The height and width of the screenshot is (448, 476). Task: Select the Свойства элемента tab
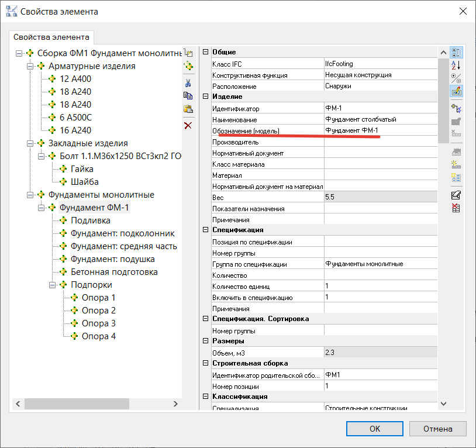[x=51, y=36]
